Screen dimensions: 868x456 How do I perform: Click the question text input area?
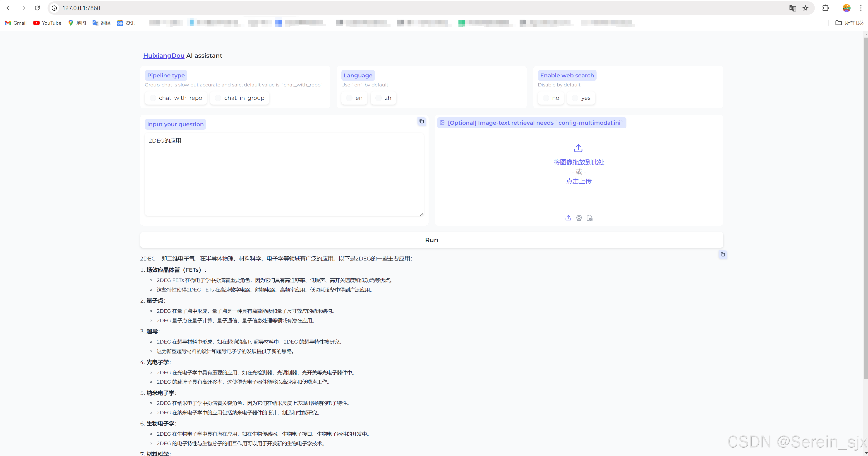coord(284,174)
